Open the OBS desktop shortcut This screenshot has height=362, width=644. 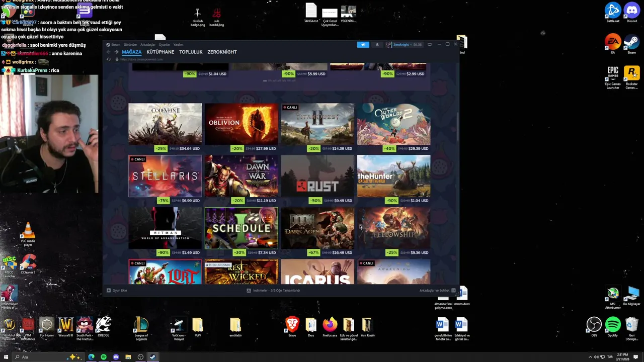click(x=594, y=327)
